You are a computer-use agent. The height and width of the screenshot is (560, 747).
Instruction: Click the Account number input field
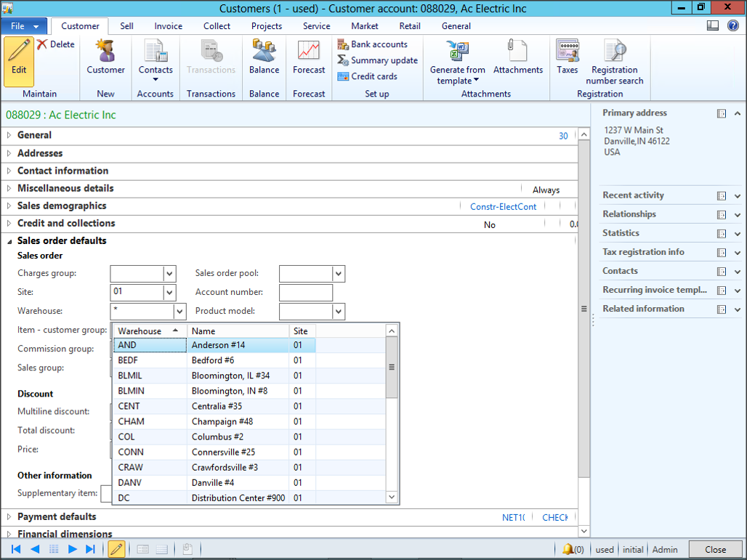(x=305, y=293)
